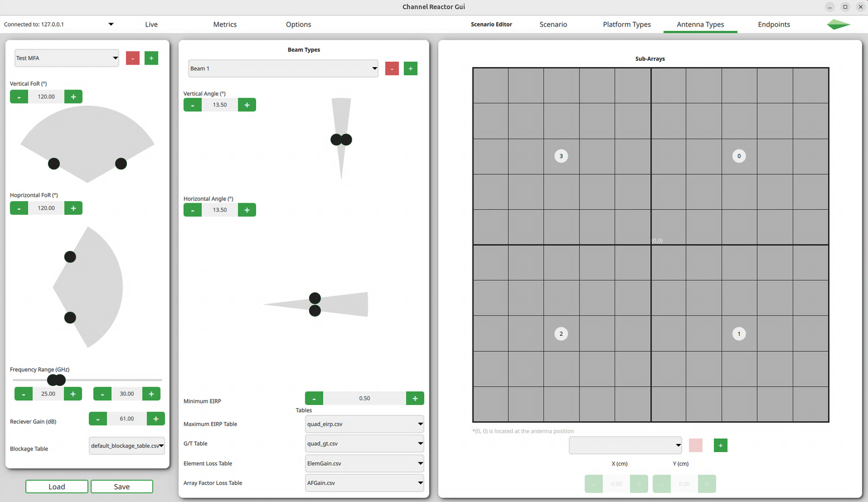Delete the Test MFA antenna type
868x502 pixels.
coord(132,58)
